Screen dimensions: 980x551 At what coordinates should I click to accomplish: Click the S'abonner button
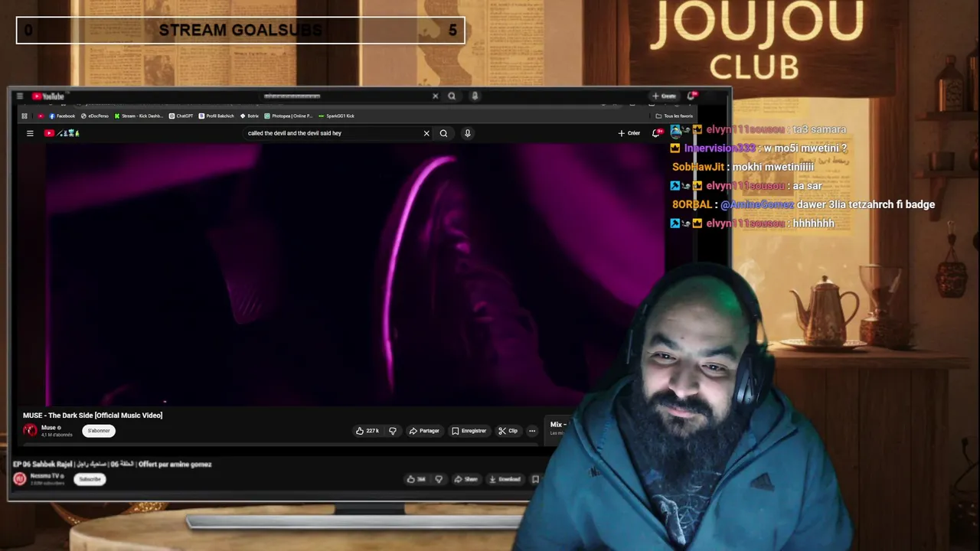(99, 431)
